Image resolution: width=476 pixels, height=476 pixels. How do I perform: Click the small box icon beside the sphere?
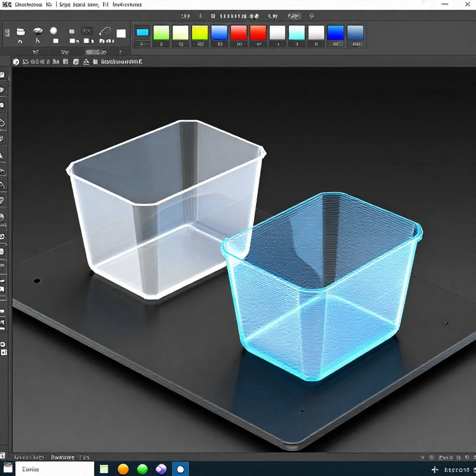pos(72,31)
